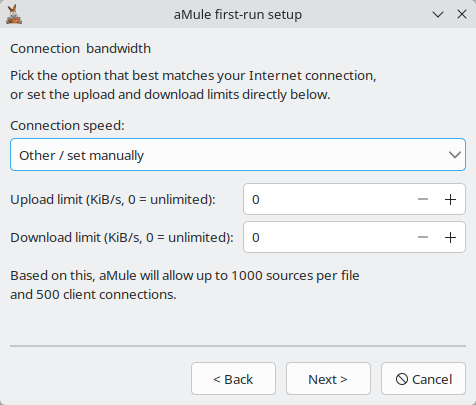Proceed with the Next button
Image resolution: width=476 pixels, height=405 pixels.
pos(328,379)
